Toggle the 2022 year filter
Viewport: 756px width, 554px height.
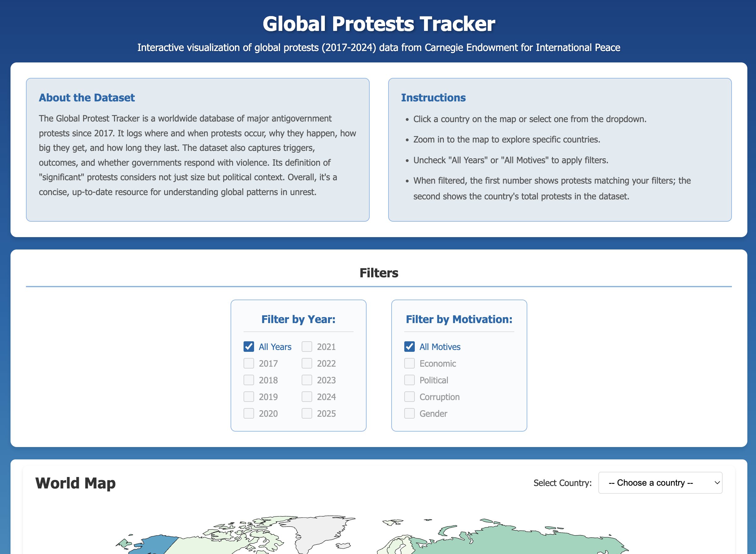click(307, 363)
